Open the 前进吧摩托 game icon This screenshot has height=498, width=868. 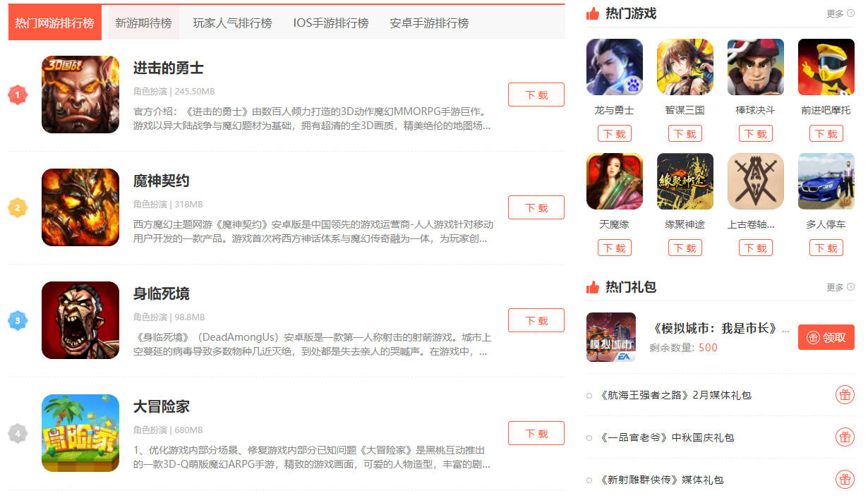pos(826,67)
